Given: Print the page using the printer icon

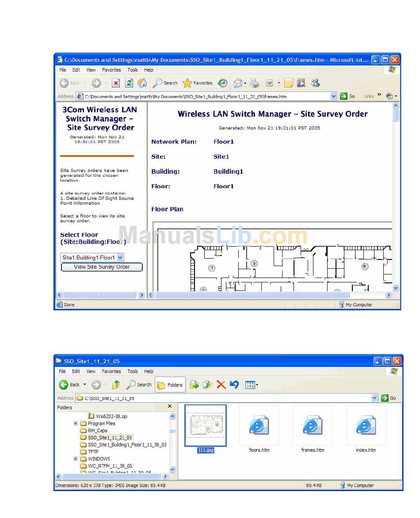Looking at the screenshot, I should tap(255, 83).
